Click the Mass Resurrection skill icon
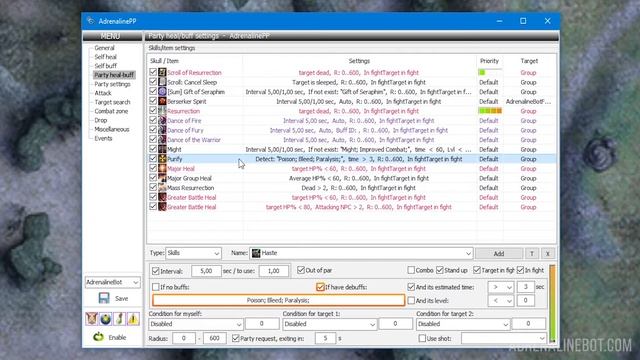Viewport: 640px width, 360px height. pyautogui.click(x=162, y=187)
